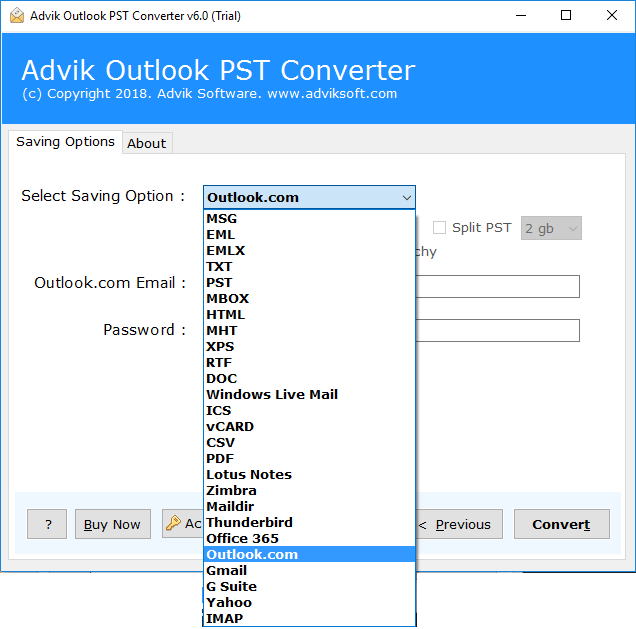Click into the Password field
Screen dimensions: 636x629
(498, 331)
